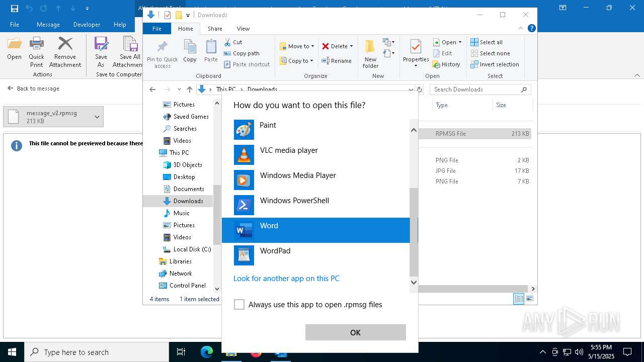Click Back to message in Outlook
Image resolution: width=644 pixels, height=362 pixels.
point(33,88)
